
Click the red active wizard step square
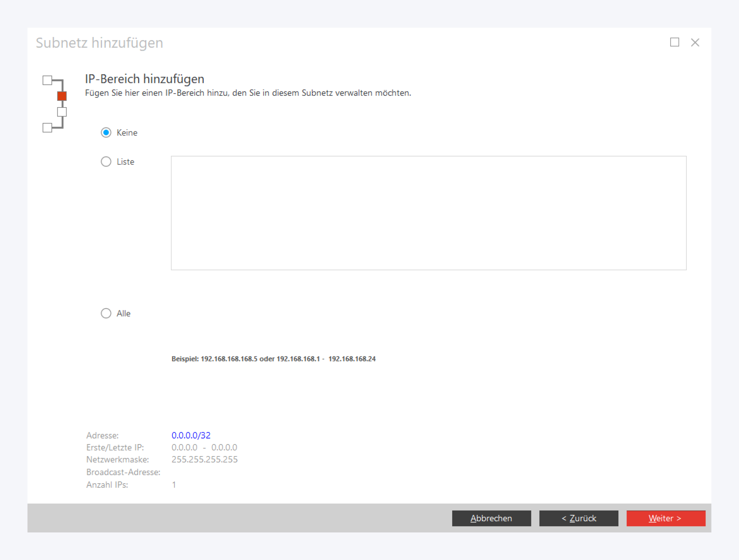62,96
